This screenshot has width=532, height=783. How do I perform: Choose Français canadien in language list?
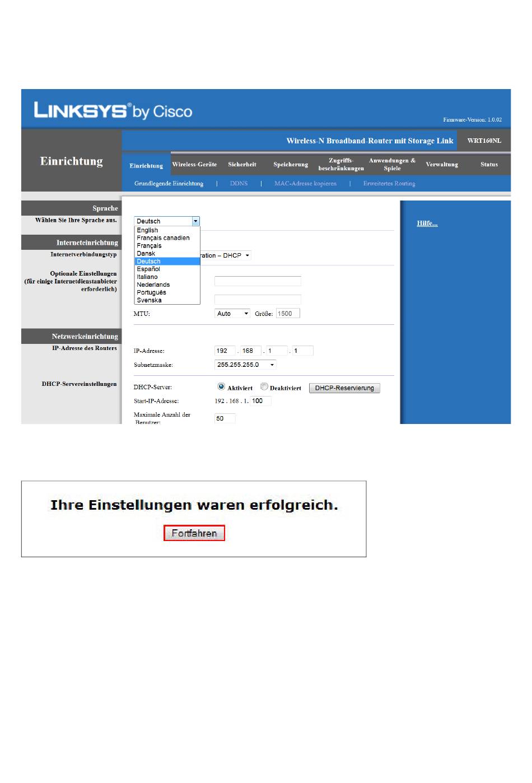pyautogui.click(x=167, y=238)
